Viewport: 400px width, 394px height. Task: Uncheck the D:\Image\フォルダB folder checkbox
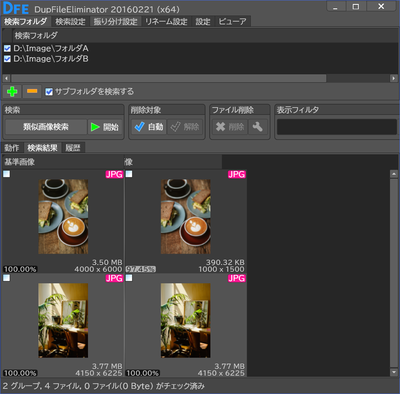pyautogui.click(x=7, y=59)
